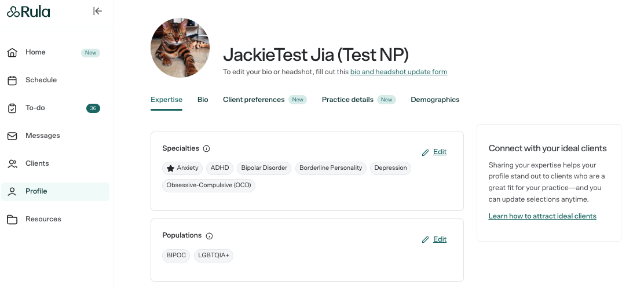Open the Clients section
This screenshot has width=644, height=288.
pos(56,163)
